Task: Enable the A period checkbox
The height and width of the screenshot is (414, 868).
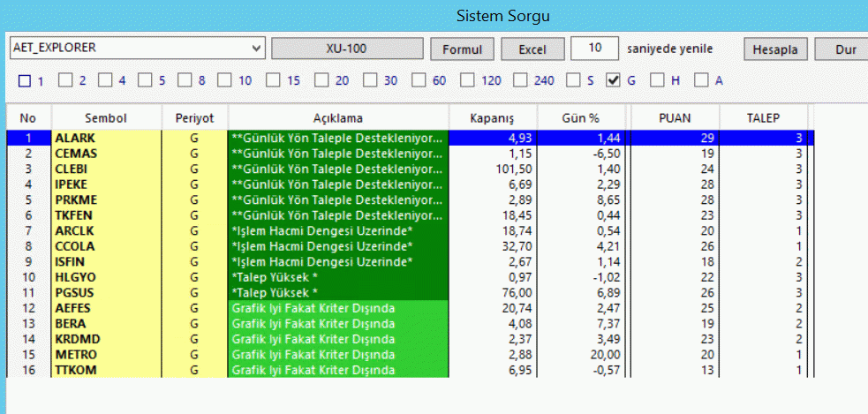Action: click(701, 81)
